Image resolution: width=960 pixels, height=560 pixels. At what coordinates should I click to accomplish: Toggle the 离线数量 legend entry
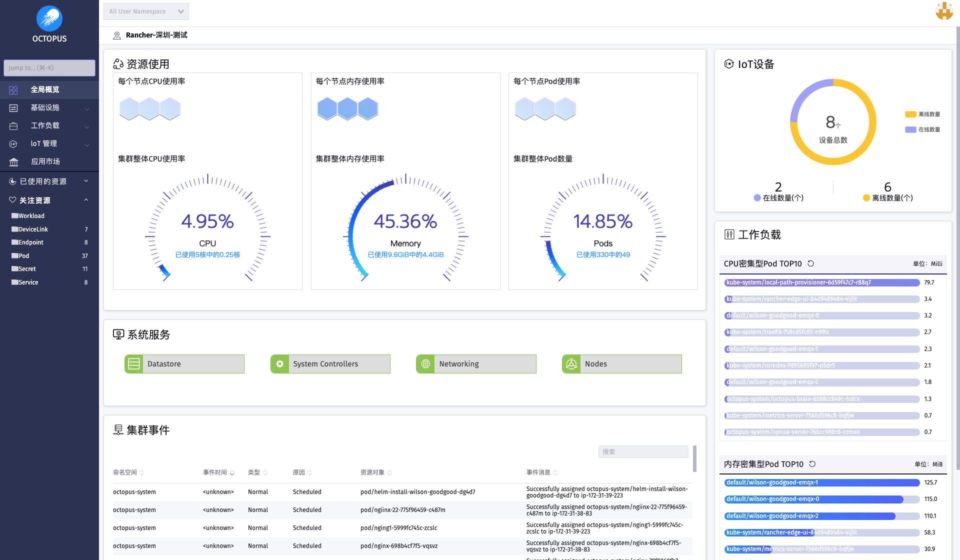923,114
